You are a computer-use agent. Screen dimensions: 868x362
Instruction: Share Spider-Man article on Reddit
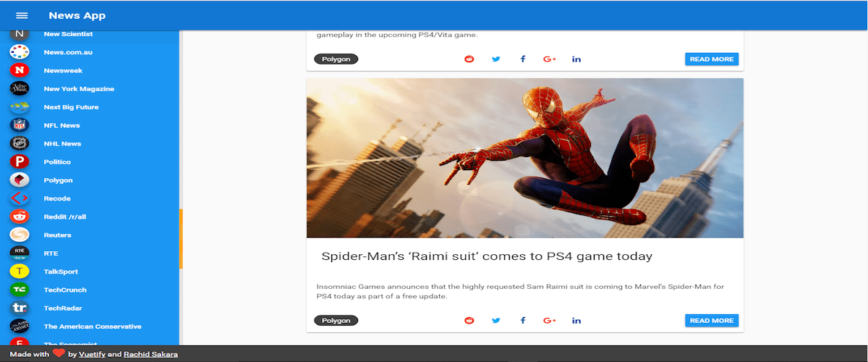pos(469,320)
